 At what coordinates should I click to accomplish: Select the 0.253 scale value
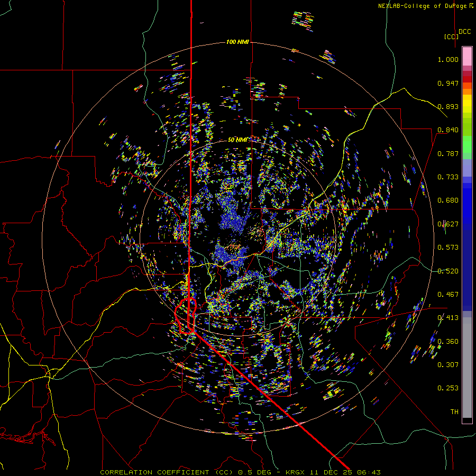click(448, 388)
